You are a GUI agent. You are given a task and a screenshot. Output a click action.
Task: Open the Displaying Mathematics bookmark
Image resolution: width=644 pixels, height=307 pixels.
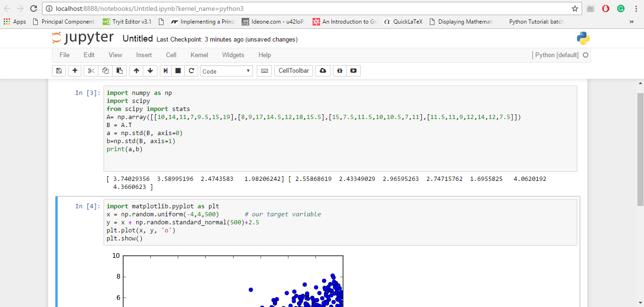(461, 22)
